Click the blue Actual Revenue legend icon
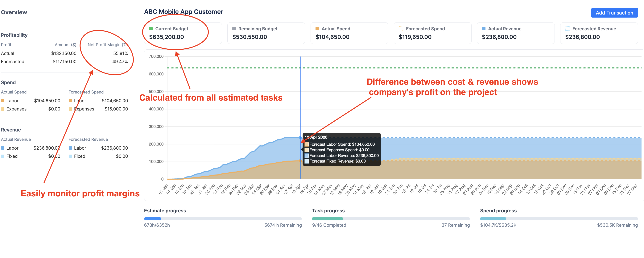Image resolution: width=644 pixels, height=258 pixels. (x=484, y=29)
